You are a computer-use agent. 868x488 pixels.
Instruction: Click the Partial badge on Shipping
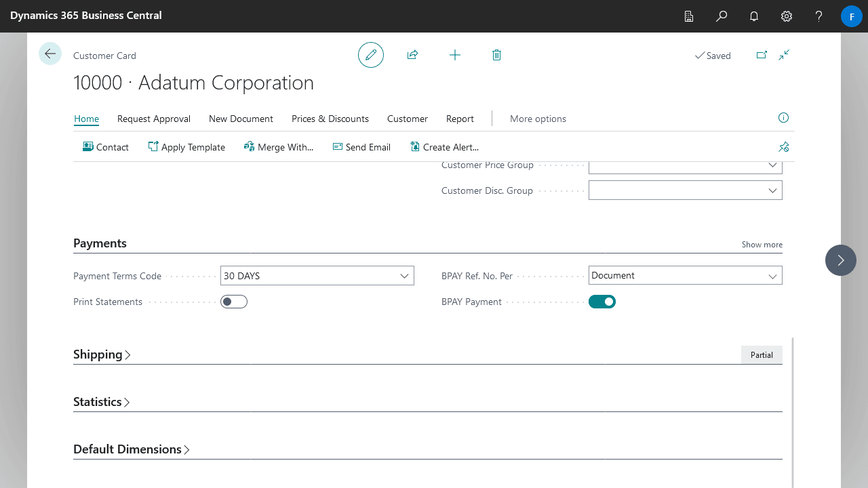point(762,354)
